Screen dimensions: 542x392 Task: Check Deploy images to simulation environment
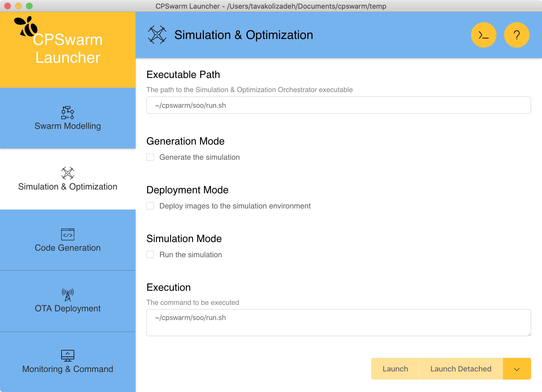click(x=150, y=206)
